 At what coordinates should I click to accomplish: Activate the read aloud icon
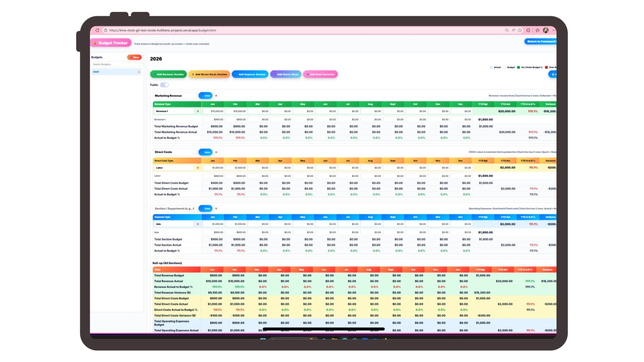click(514, 30)
